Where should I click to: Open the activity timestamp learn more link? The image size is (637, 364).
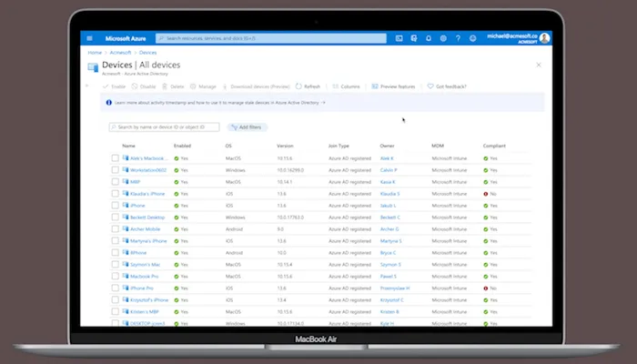220,103
